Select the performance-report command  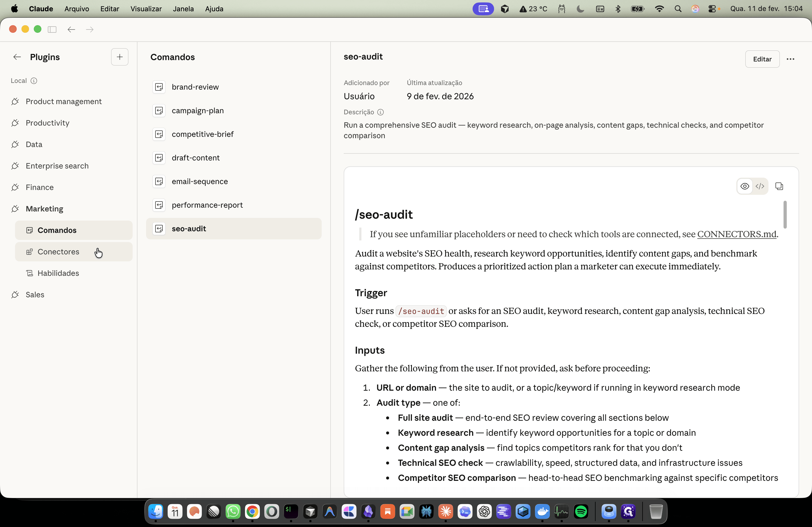click(x=234, y=205)
